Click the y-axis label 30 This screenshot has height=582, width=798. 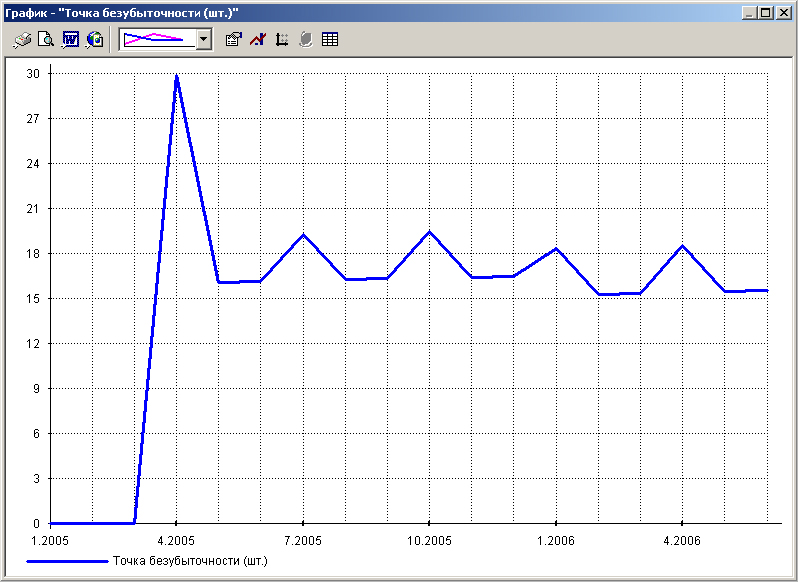(x=33, y=73)
